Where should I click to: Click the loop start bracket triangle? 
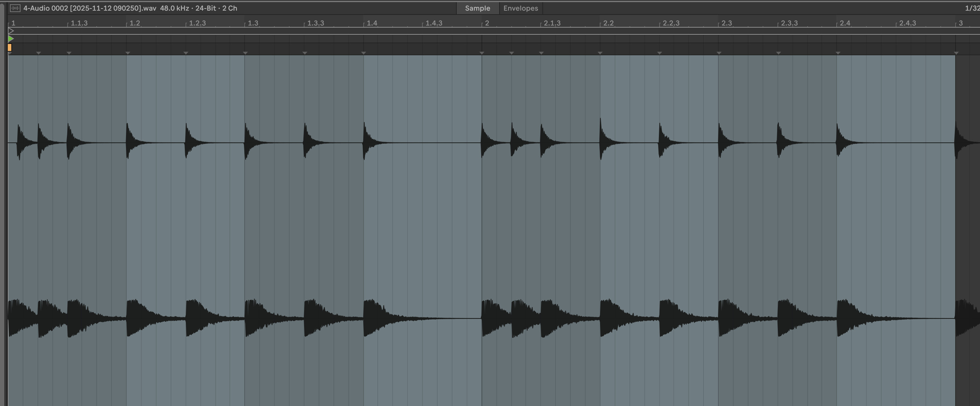pyautogui.click(x=11, y=31)
